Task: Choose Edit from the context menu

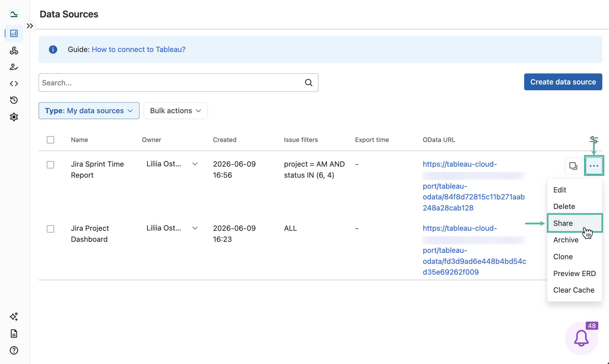Action: [575, 190]
